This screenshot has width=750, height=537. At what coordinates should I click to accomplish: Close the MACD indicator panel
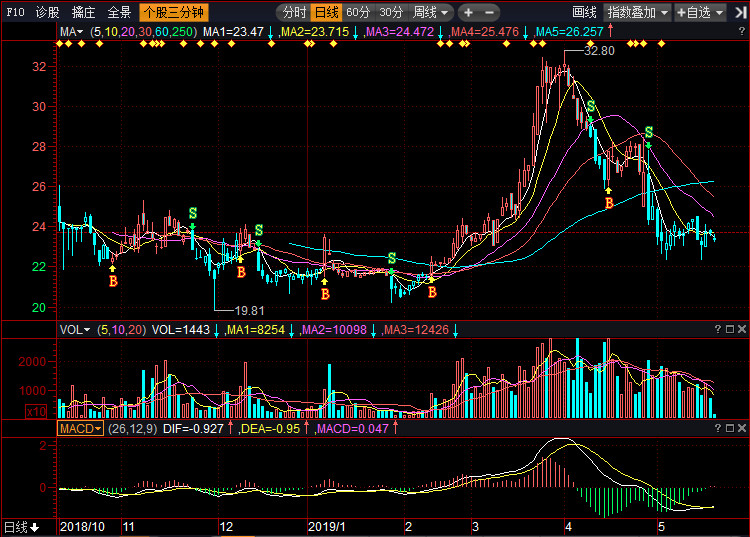click(742, 428)
